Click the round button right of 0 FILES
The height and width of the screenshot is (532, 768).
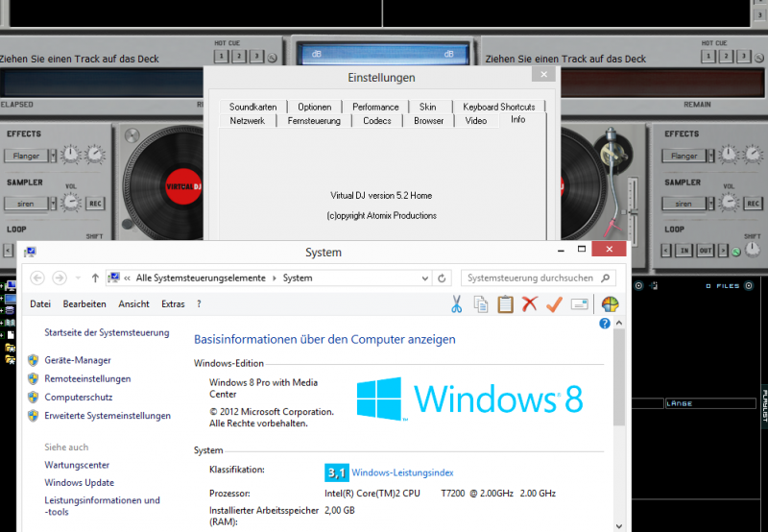[749, 285]
